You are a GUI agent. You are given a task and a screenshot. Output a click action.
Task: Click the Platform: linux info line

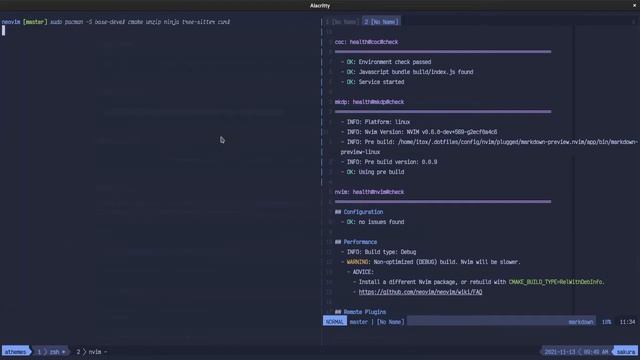coord(375,122)
